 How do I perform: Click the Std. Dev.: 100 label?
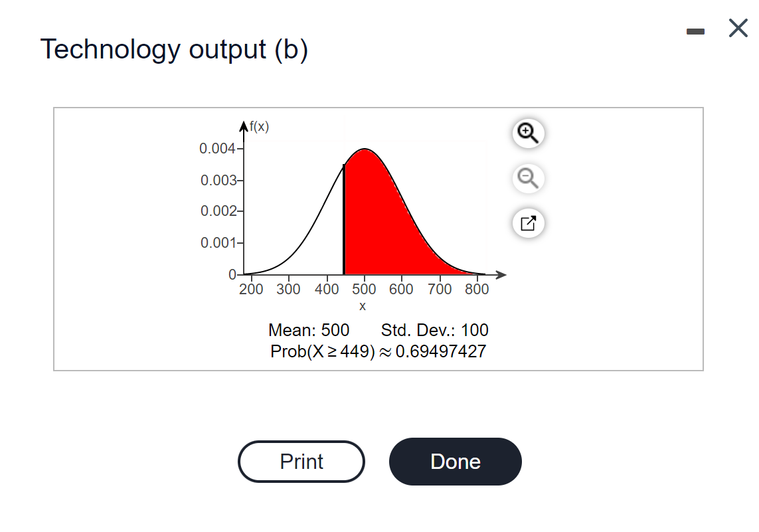(x=434, y=330)
